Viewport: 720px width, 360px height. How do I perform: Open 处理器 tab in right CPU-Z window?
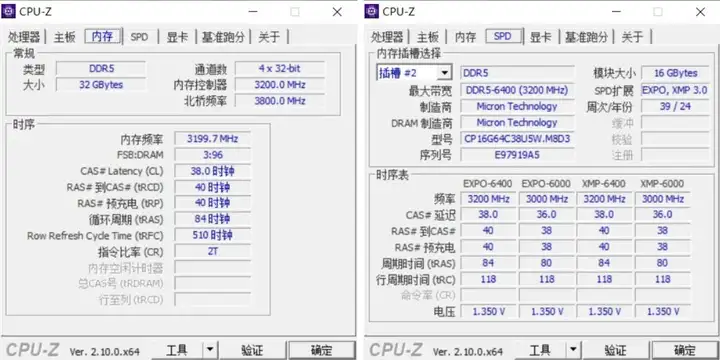[x=387, y=37]
